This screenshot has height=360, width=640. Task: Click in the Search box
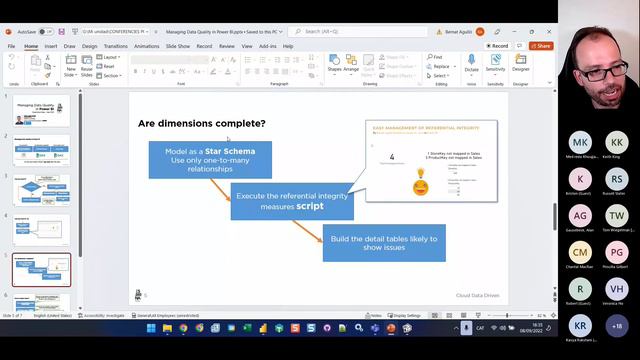pyautogui.click(x=358, y=32)
